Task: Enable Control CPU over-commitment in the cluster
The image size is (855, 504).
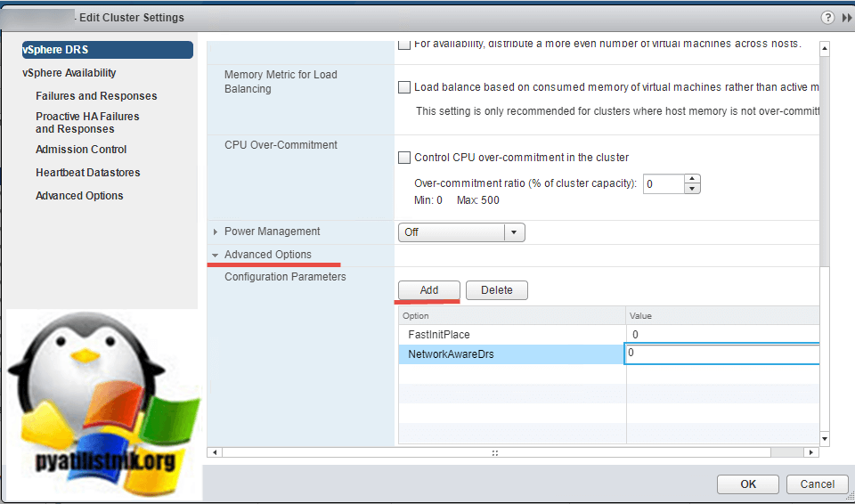Action: tap(404, 158)
